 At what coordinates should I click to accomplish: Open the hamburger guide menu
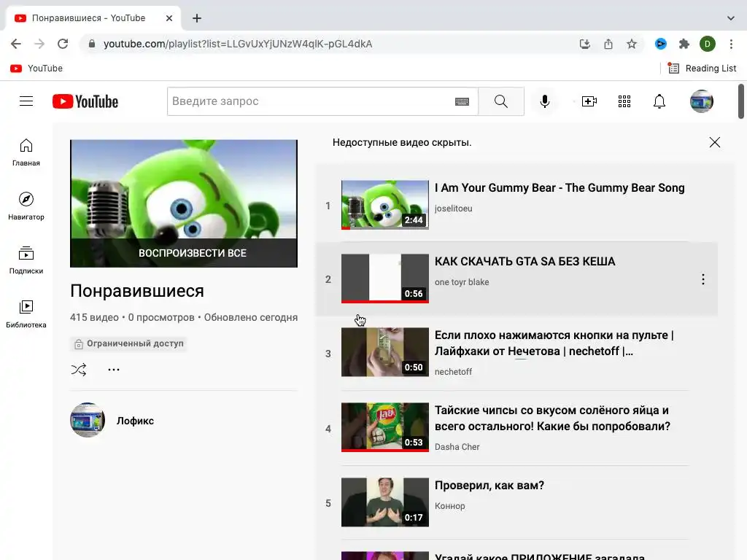click(x=26, y=101)
